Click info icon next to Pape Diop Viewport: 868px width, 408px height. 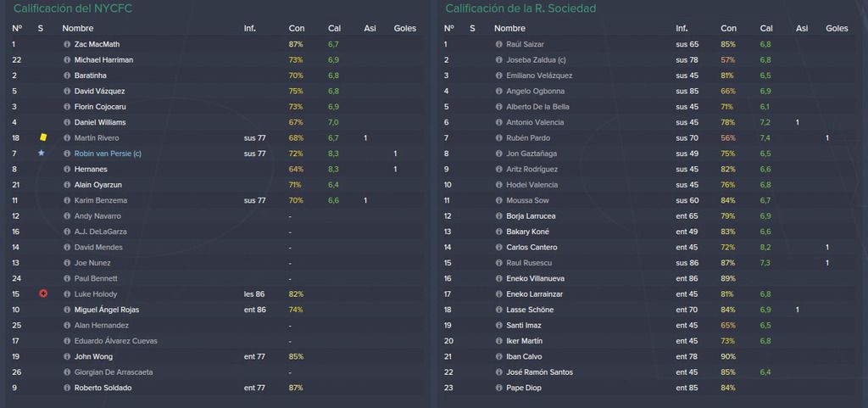pyautogui.click(x=498, y=388)
